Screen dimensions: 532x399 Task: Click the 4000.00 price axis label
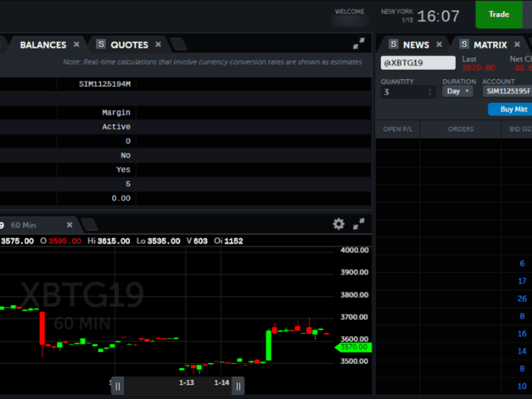(354, 250)
